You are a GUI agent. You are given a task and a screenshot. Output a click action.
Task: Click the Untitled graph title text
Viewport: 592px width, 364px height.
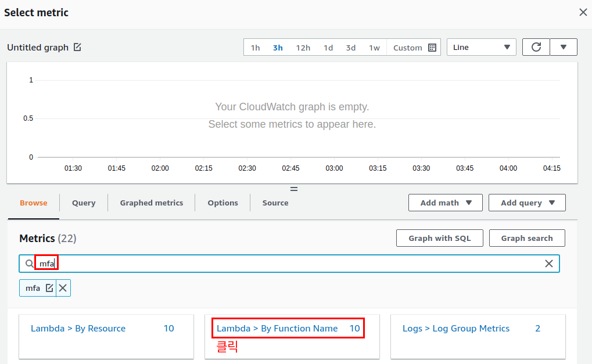pos(38,48)
